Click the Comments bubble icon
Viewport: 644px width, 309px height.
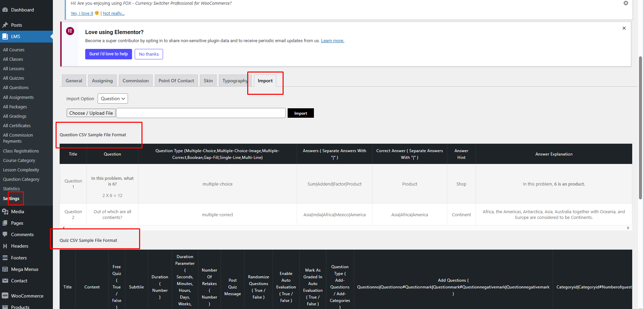click(5, 234)
